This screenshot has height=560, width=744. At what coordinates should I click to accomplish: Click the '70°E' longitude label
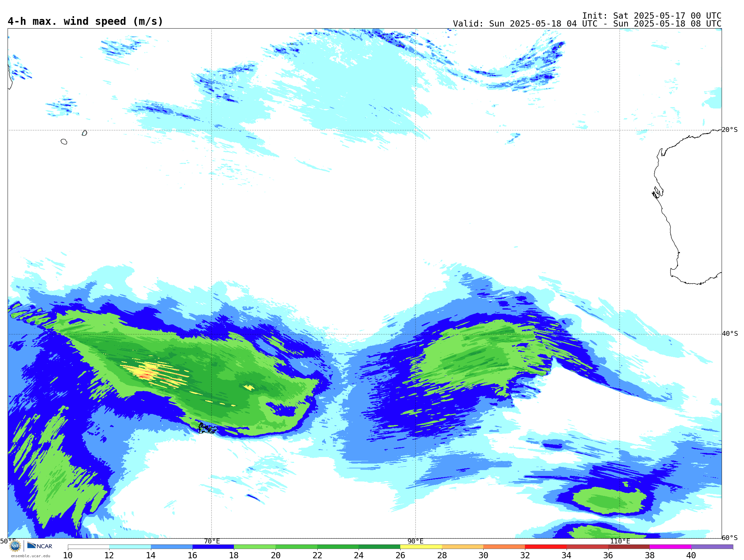212,541
